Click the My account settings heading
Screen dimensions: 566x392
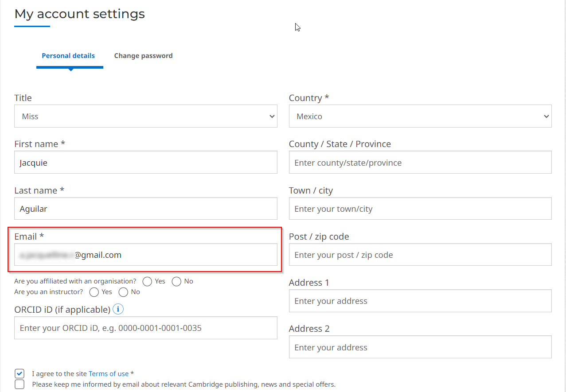tap(80, 14)
